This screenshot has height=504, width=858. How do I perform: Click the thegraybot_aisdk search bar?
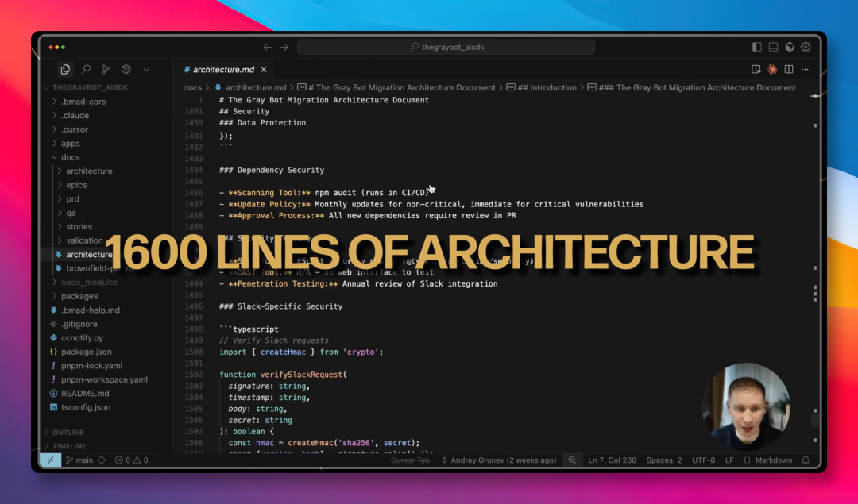pos(446,47)
